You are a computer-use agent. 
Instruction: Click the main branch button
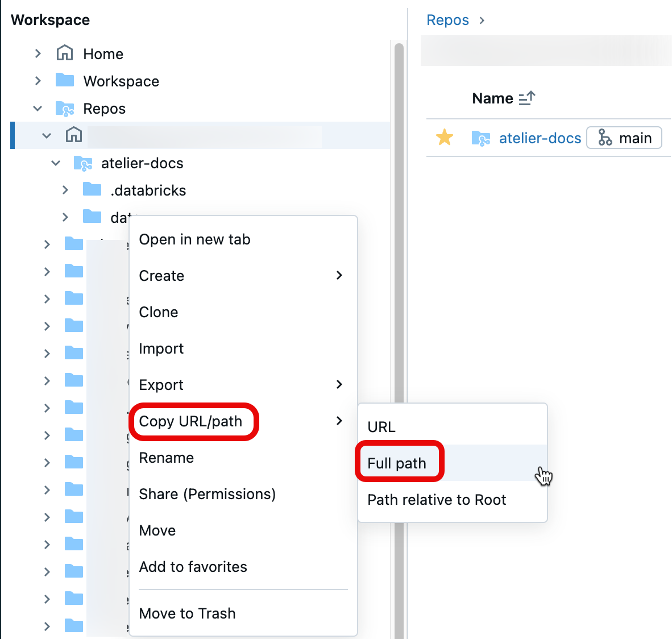point(624,138)
